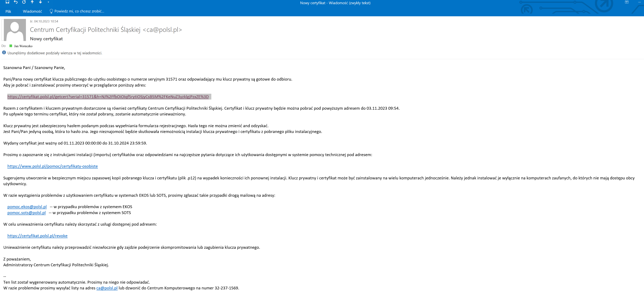Click sender name Centrum Certyfikacji Politechniki Śląskiej
This screenshot has width=644, height=305.
tap(106, 30)
